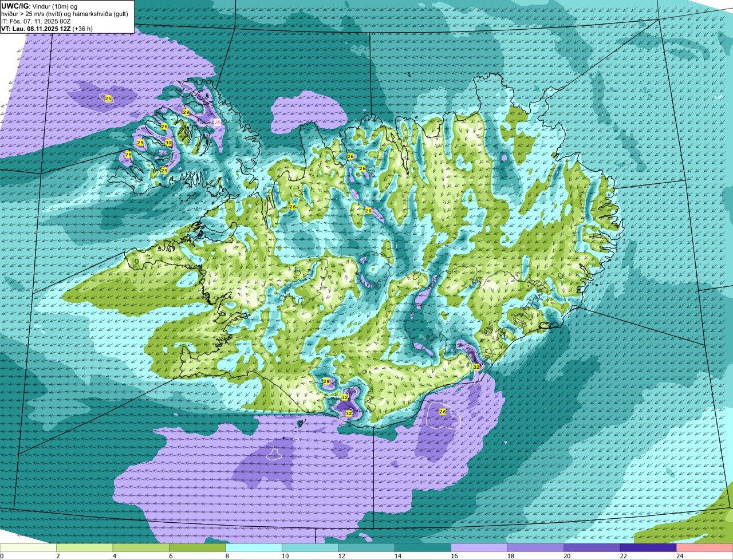This screenshot has height=560, width=733.
Task: Click the "(+36 h)" forecast offset text
Action: 83,29
